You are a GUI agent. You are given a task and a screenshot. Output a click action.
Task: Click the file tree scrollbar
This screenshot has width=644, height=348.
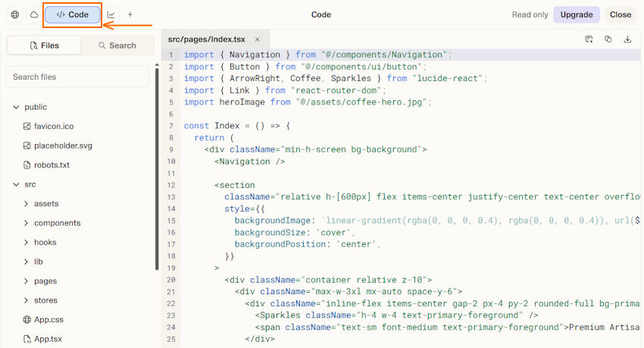[157, 168]
